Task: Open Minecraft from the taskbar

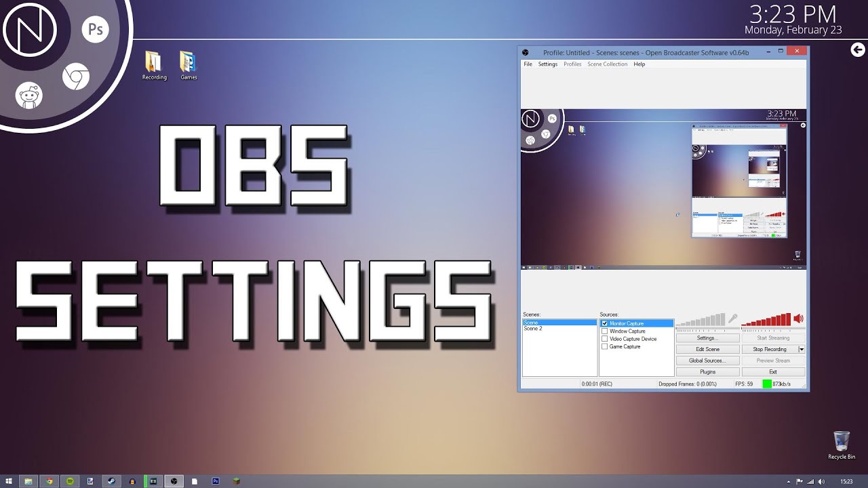Action: pos(237,481)
